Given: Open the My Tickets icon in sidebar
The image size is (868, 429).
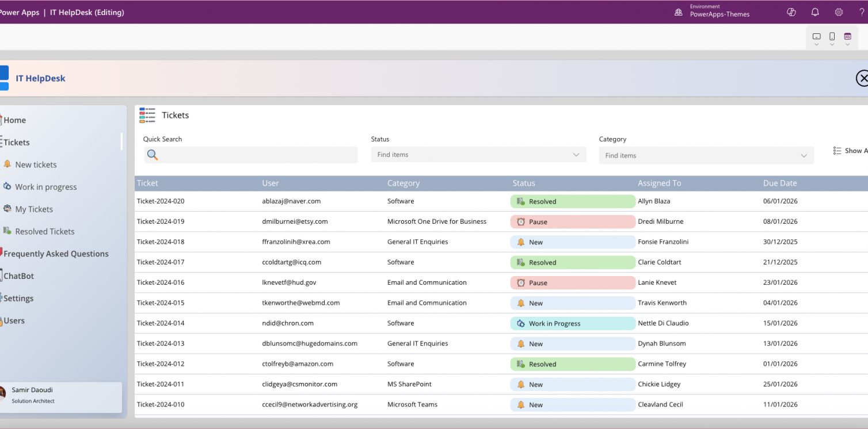Looking at the screenshot, I should pos(7,209).
